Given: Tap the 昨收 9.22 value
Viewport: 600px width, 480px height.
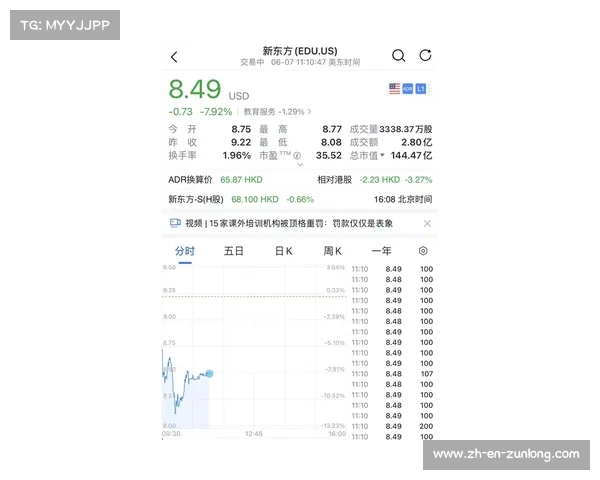Looking at the screenshot, I should (241, 142).
